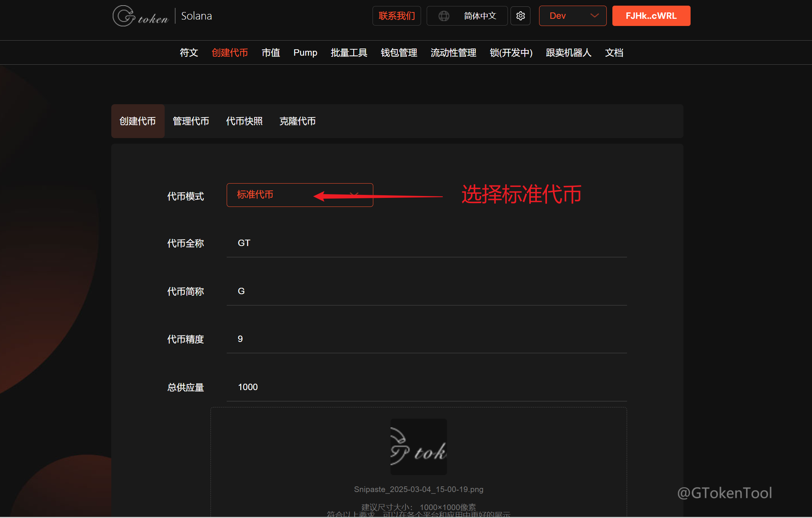Click the 代币全称 input field with GT
This screenshot has width=812, height=518.
(426, 243)
